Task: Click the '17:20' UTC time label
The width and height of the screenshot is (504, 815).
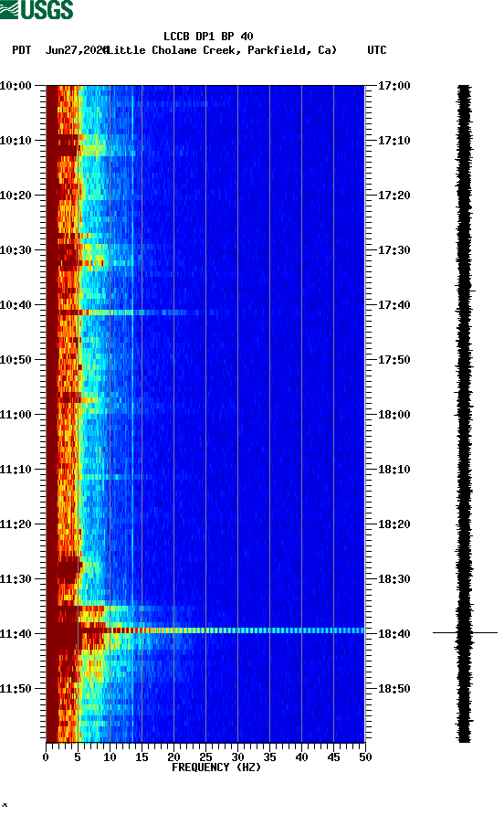Action: 394,196
